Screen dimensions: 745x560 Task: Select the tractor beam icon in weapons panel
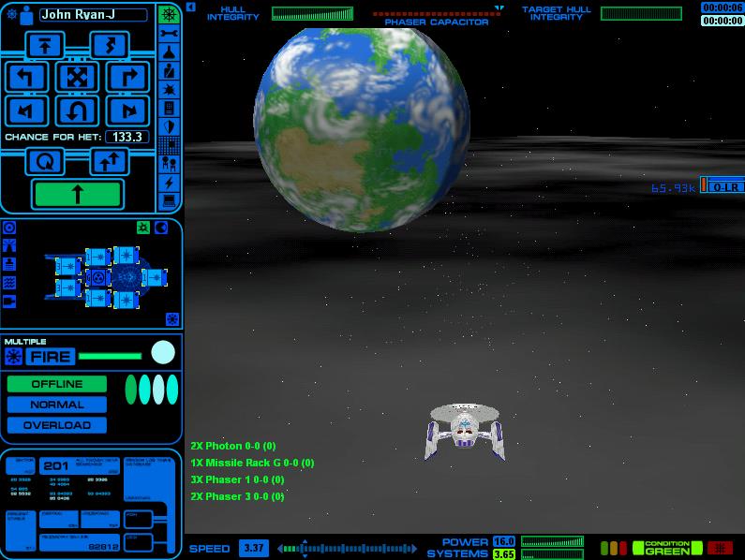(x=9, y=245)
